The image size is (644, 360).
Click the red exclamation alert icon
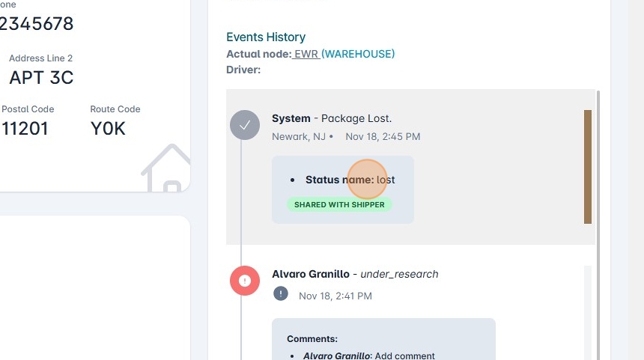click(x=244, y=281)
